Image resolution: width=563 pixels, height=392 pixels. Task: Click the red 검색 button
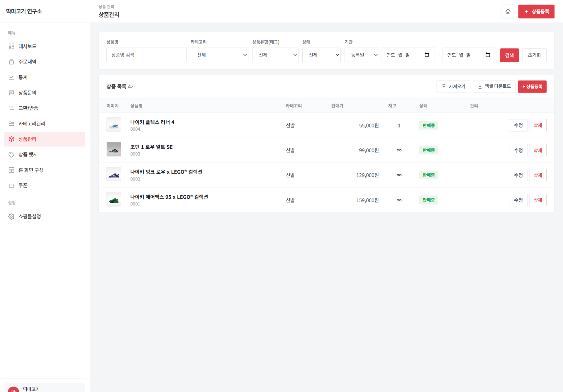click(x=509, y=55)
